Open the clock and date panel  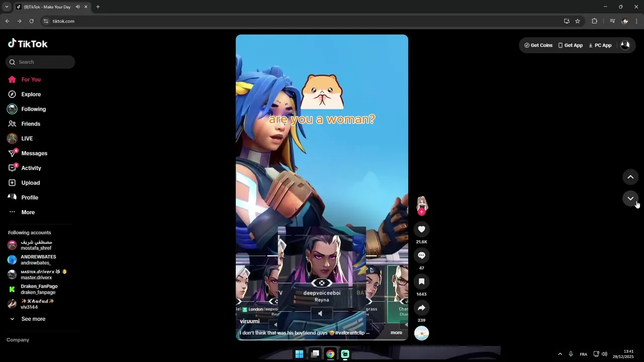point(623,354)
